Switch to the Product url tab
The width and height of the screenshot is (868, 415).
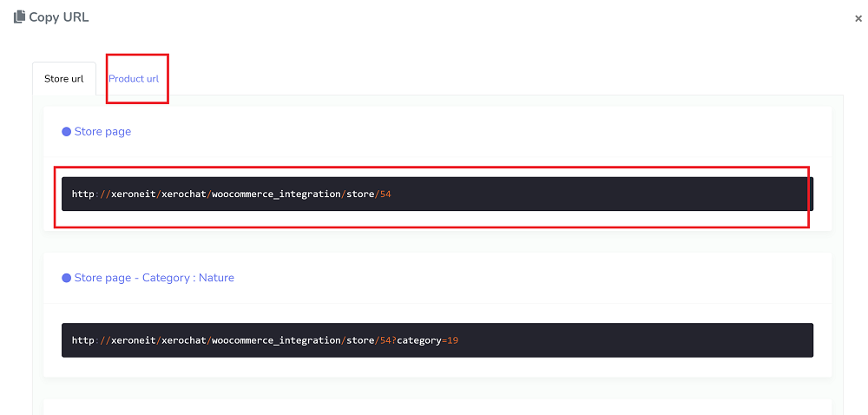(x=134, y=79)
